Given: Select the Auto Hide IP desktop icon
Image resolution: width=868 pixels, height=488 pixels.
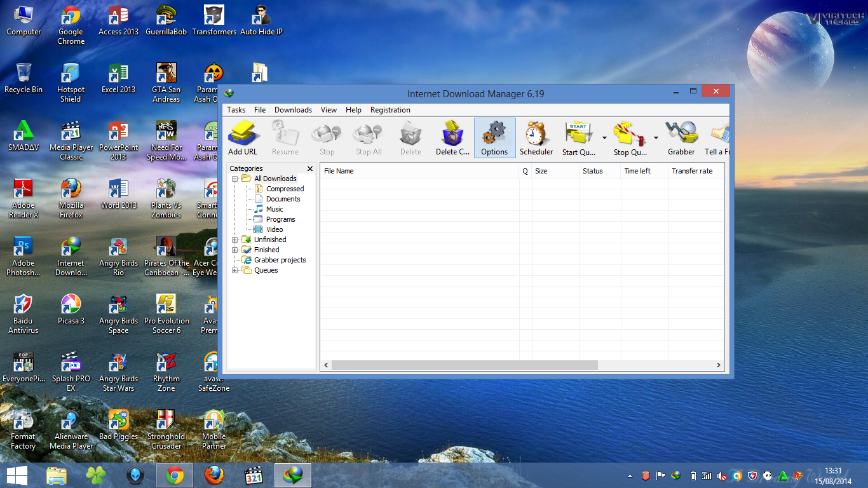Looking at the screenshot, I should pyautogui.click(x=261, y=21).
